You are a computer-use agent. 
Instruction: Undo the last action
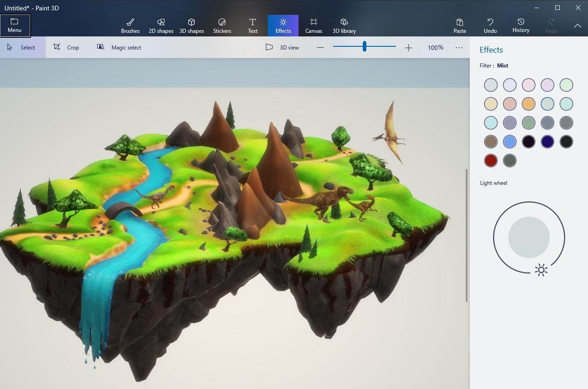click(490, 26)
